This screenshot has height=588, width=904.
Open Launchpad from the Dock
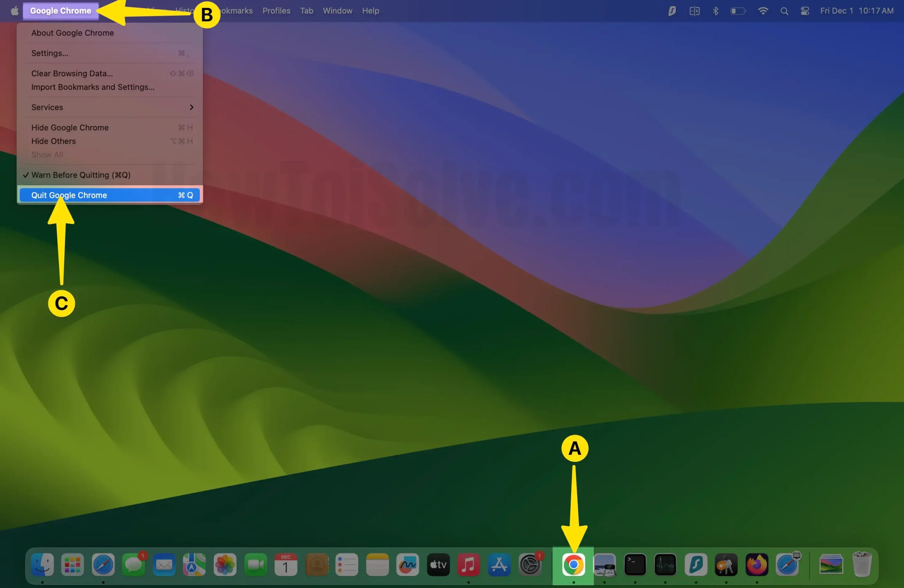(x=72, y=564)
